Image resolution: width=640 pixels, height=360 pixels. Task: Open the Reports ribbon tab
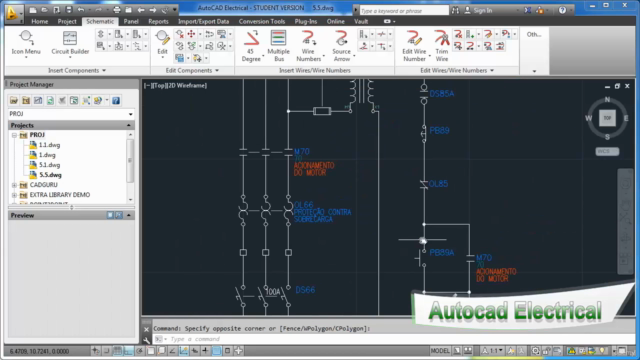tap(158, 21)
